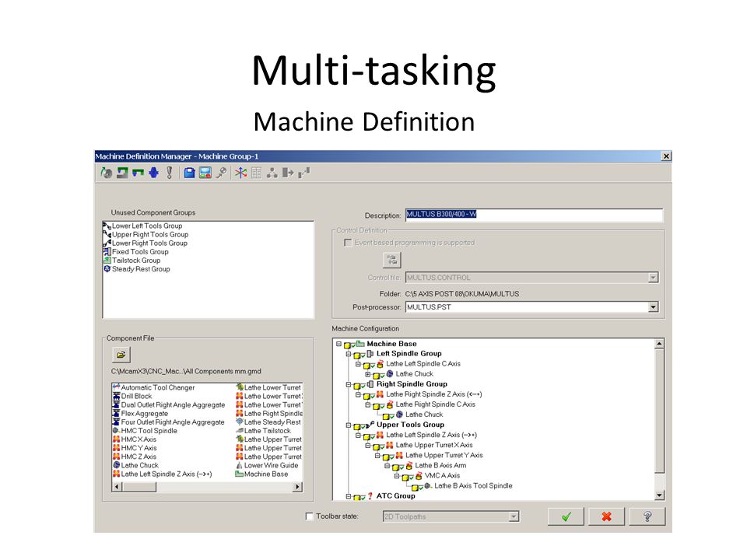The height and width of the screenshot is (560, 747).
Task: Select Lathe Upper Turret X Axis tree item
Action: click(x=434, y=445)
